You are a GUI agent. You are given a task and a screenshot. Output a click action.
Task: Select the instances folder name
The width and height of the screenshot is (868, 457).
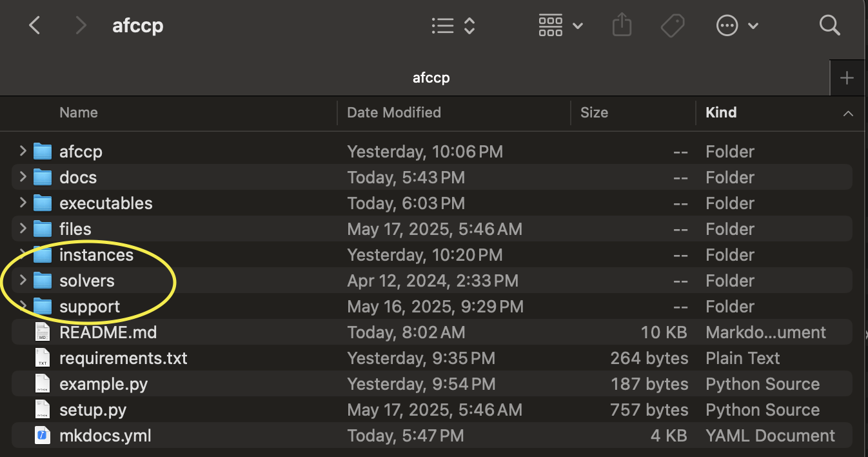click(96, 255)
